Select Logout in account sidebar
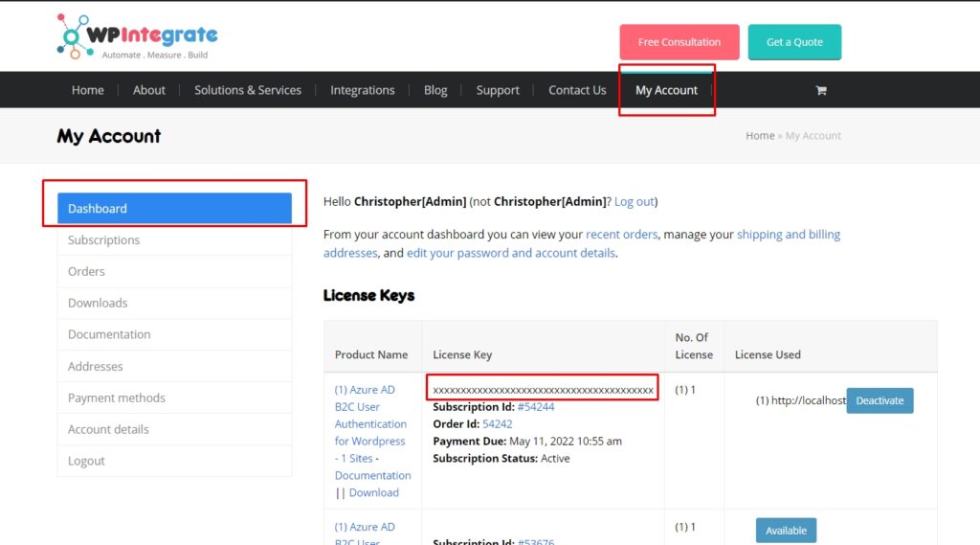 pos(174,461)
